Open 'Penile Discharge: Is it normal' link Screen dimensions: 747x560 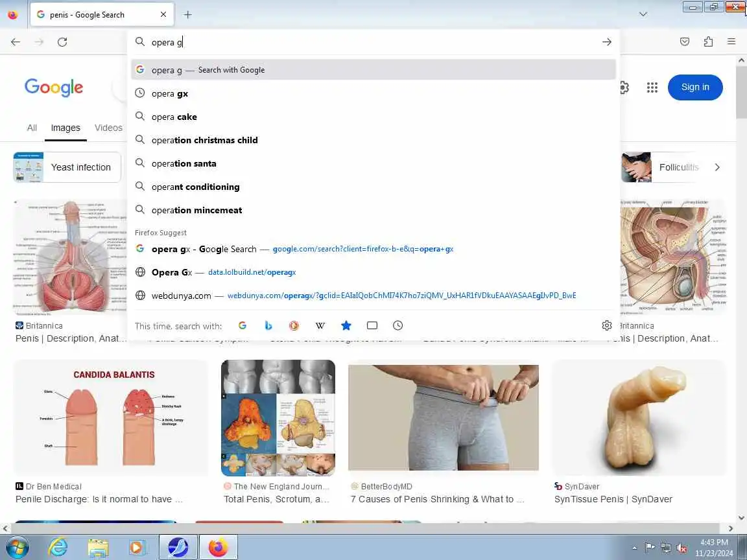coord(99,499)
